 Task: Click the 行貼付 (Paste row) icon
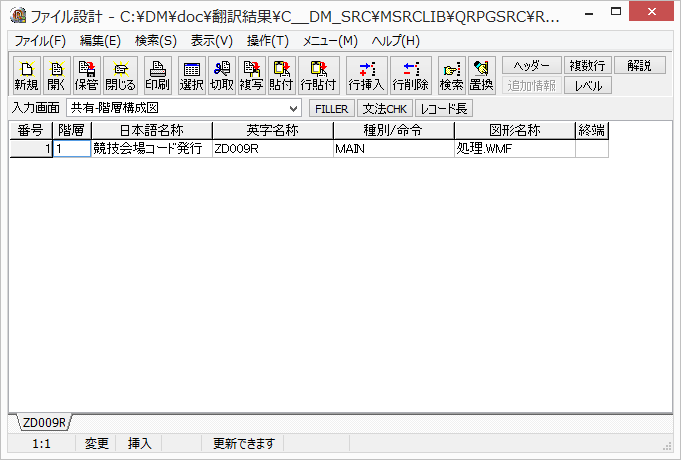point(318,75)
